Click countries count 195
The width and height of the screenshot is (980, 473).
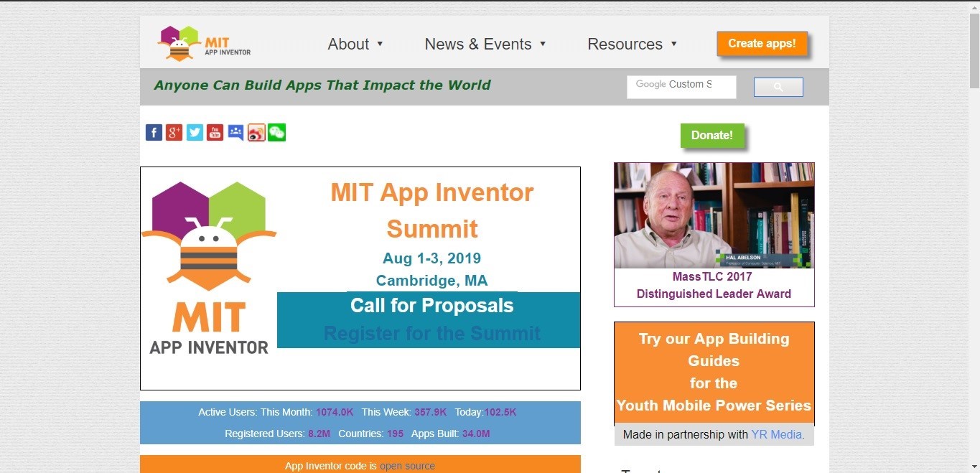coord(396,434)
